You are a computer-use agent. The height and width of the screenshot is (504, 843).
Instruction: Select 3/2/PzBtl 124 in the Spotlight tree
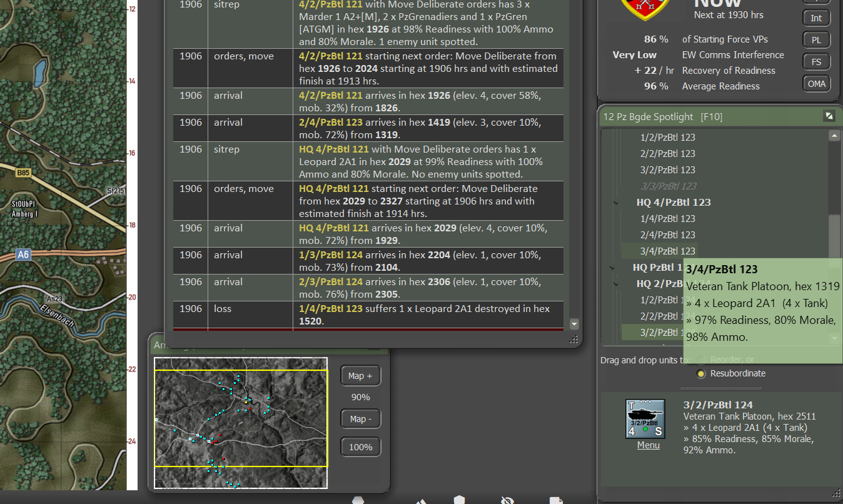662,333
